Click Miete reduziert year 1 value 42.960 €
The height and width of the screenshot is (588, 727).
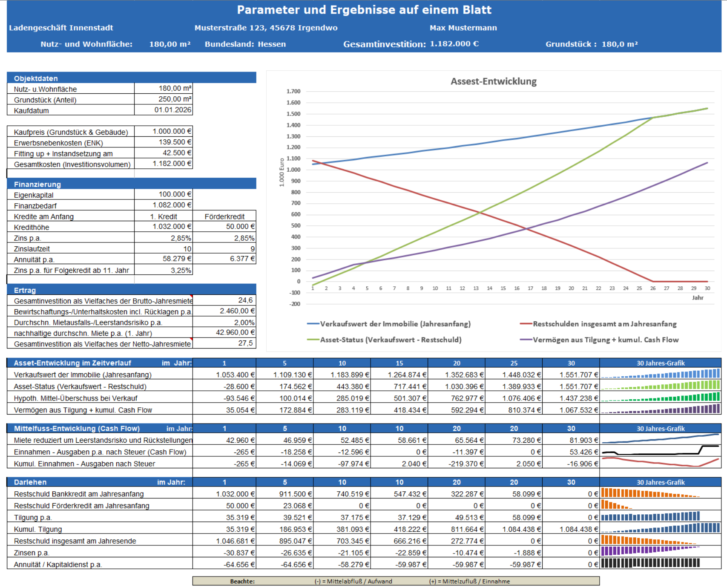224,440
